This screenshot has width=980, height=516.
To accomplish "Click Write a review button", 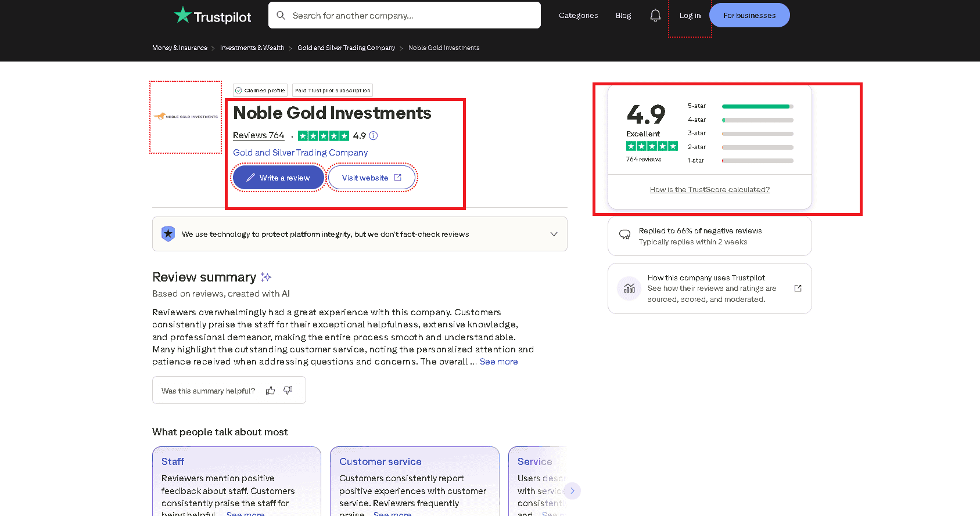I will tap(278, 178).
